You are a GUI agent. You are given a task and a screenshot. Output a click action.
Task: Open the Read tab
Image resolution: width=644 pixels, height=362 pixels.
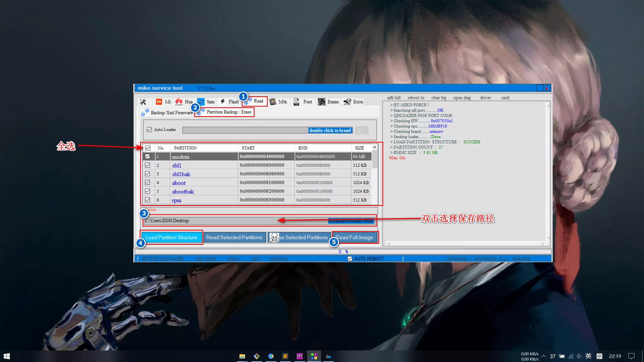[x=255, y=101]
